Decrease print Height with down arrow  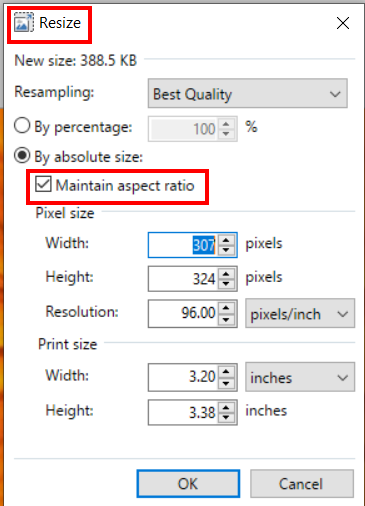pyautogui.click(x=226, y=417)
